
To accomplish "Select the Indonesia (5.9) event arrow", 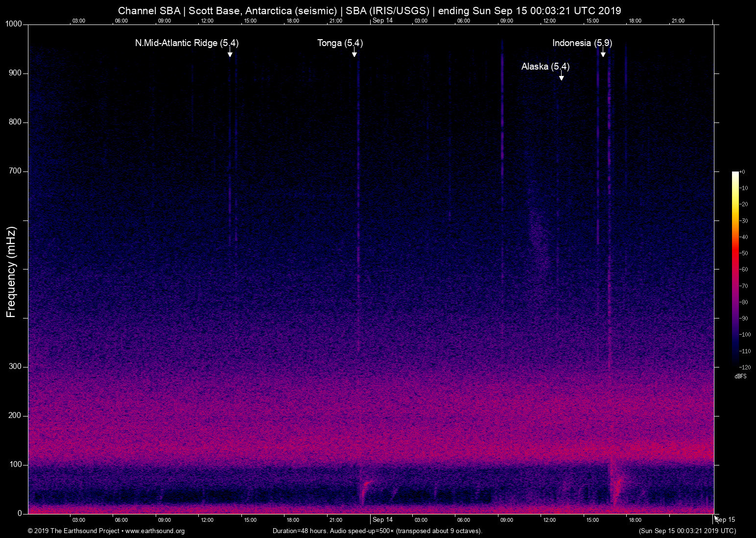I will [603, 54].
